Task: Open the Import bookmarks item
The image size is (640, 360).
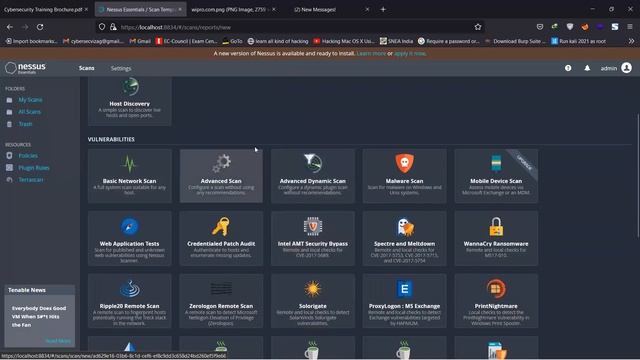Action: [x=31, y=41]
